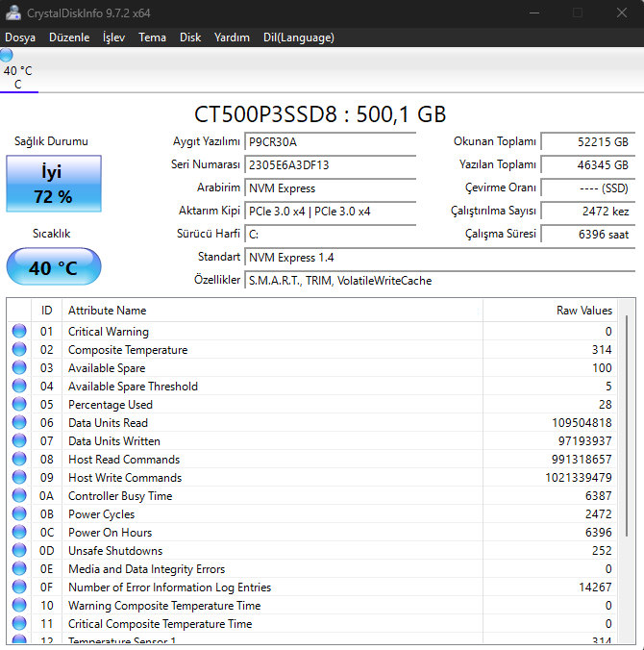This screenshot has height=650, width=644.
Task: Click the 40 °C temperature button
Action: [x=54, y=266]
